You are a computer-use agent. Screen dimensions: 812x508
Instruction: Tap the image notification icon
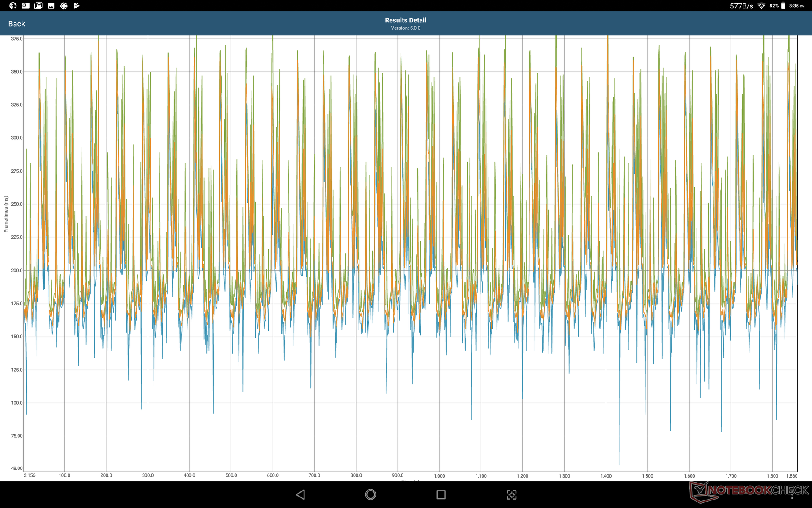point(51,6)
